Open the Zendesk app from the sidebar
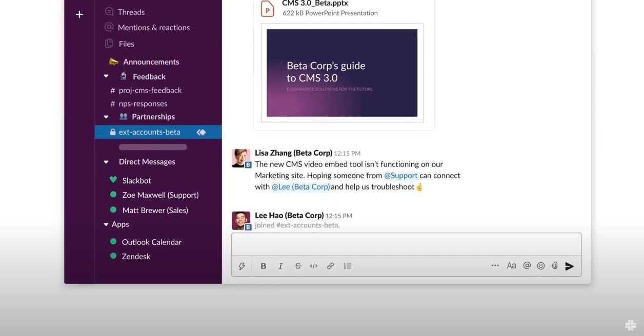 135,256
